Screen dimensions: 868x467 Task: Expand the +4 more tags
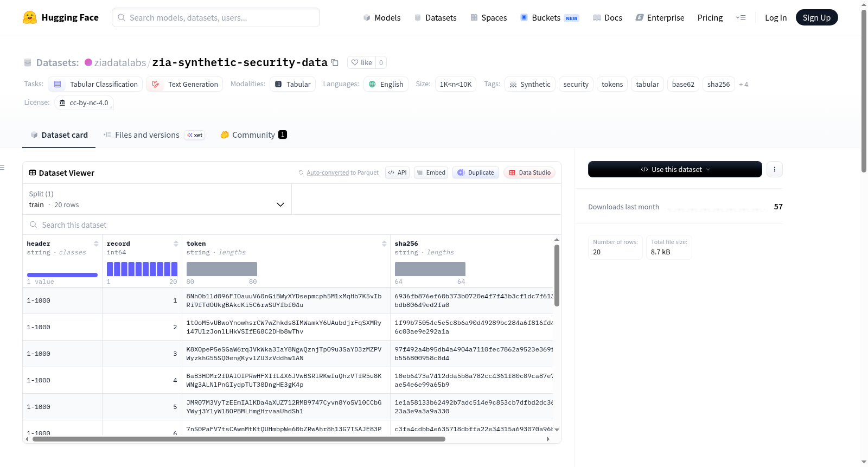point(743,84)
